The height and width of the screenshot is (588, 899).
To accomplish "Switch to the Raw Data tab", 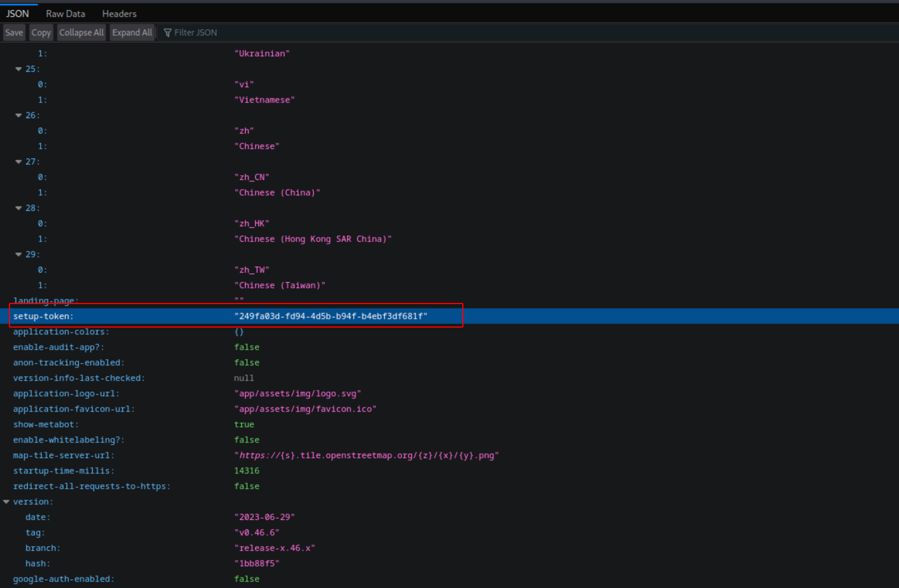I will pos(65,14).
